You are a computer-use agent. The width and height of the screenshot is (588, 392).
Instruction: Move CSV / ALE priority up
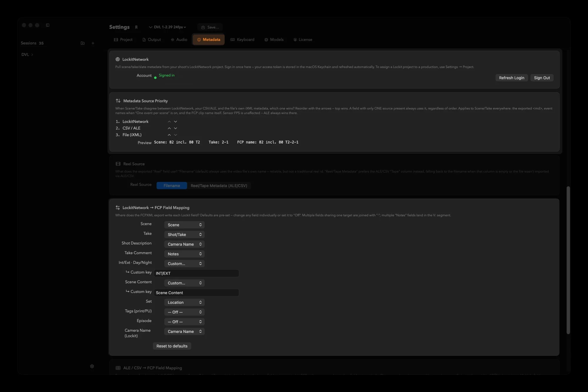click(x=169, y=128)
